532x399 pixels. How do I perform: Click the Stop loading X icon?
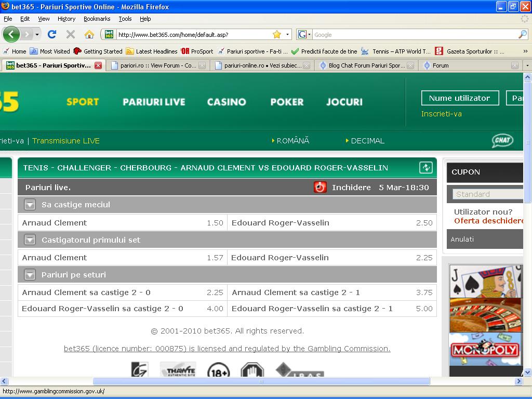(x=70, y=34)
